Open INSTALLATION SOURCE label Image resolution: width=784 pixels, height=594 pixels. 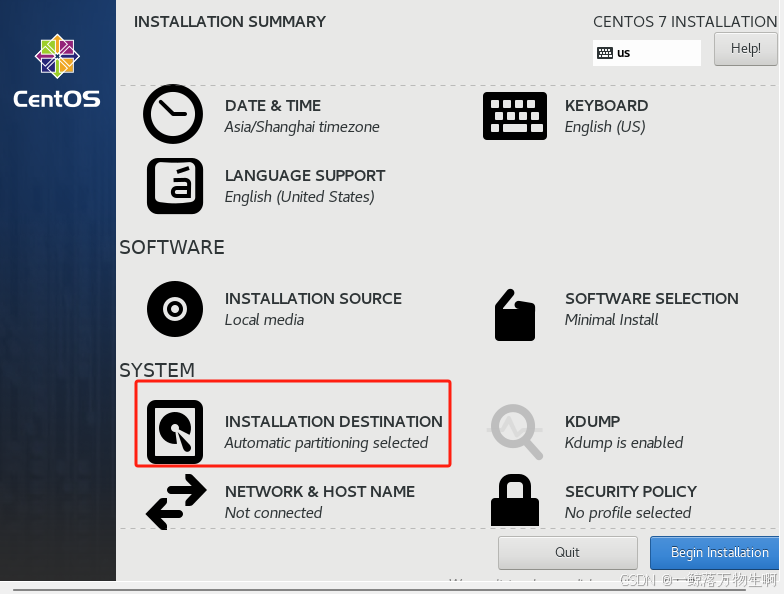click(314, 298)
